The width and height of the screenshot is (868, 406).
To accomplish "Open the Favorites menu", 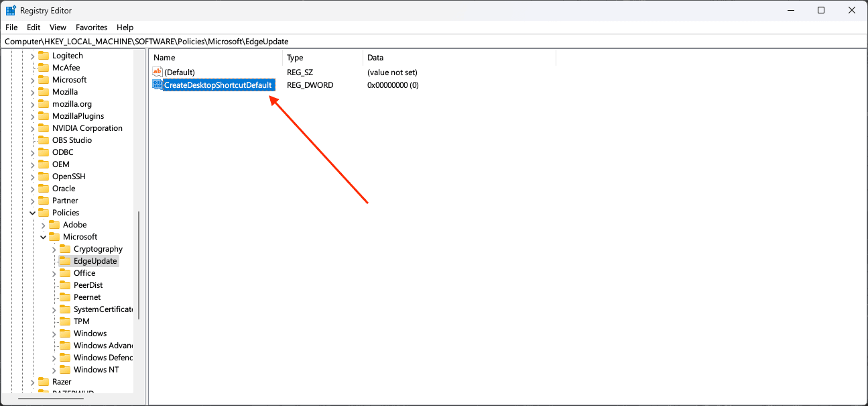I will click(x=91, y=28).
